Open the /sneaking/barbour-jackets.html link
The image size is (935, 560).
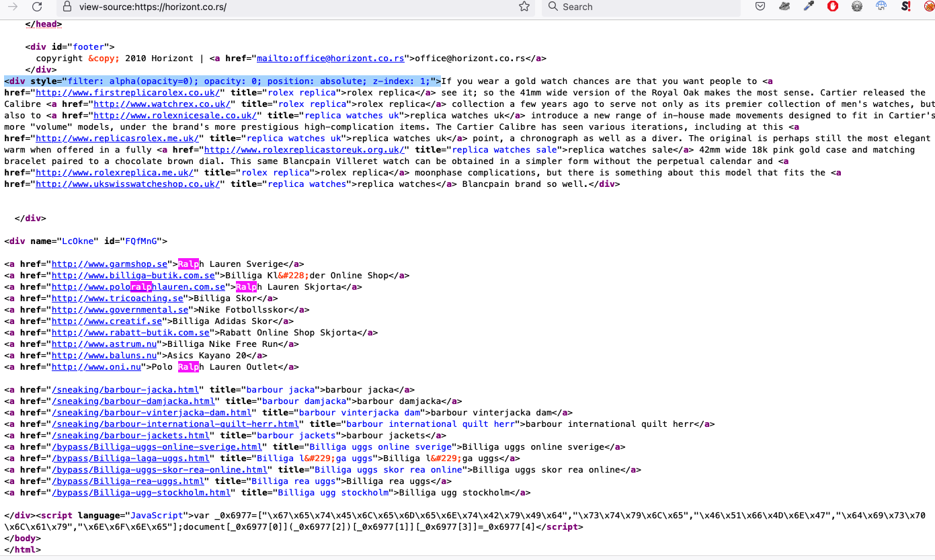130,436
